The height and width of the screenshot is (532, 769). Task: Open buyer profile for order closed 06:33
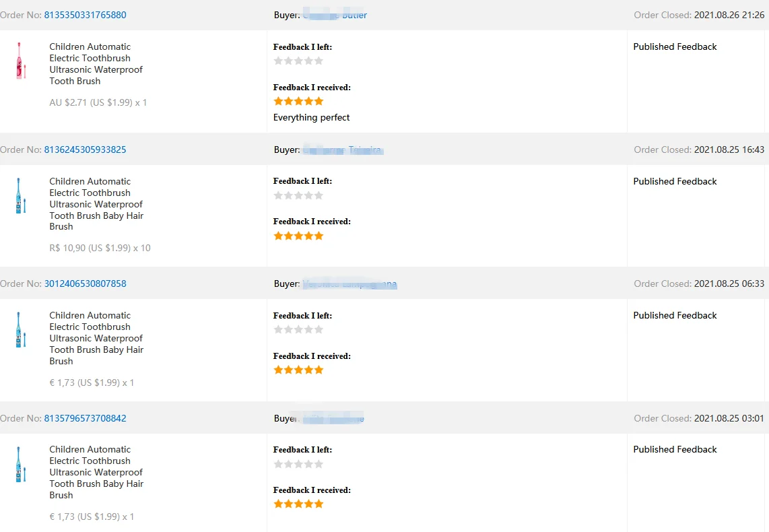point(349,284)
